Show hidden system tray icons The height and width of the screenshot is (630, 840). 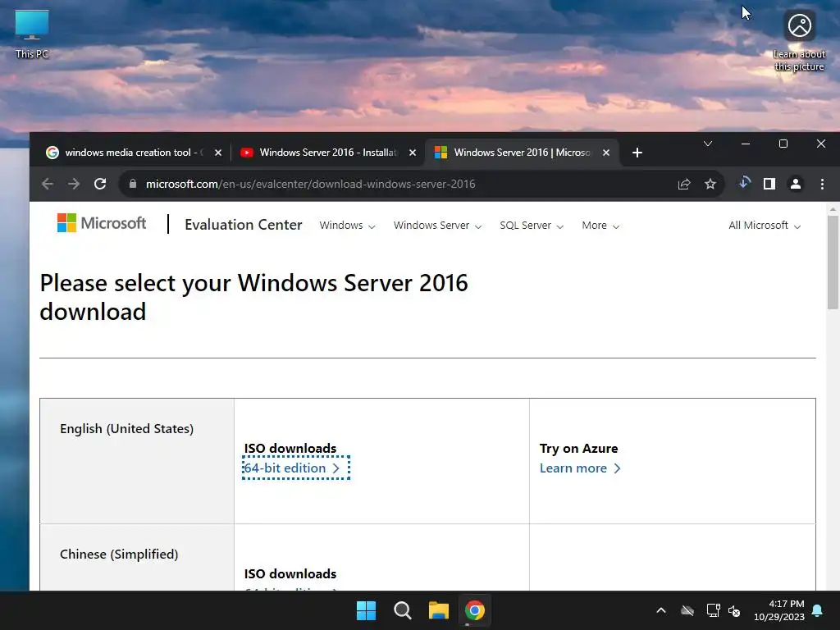[661, 610]
